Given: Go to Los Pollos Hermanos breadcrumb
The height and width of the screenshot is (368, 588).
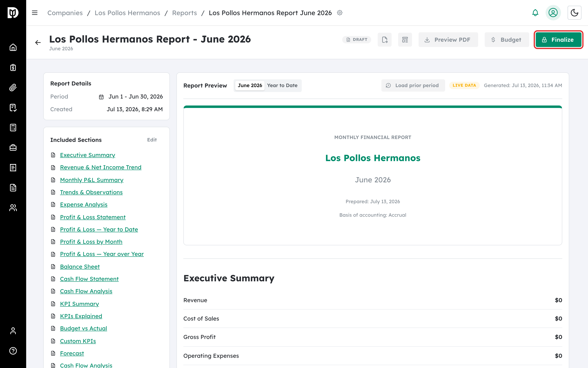Looking at the screenshot, I should (127, 13).
